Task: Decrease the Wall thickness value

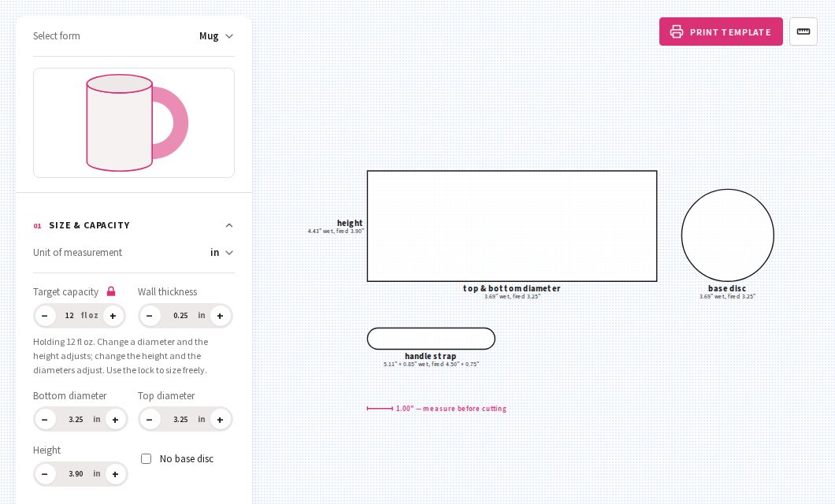Action: tap(150, 316)
